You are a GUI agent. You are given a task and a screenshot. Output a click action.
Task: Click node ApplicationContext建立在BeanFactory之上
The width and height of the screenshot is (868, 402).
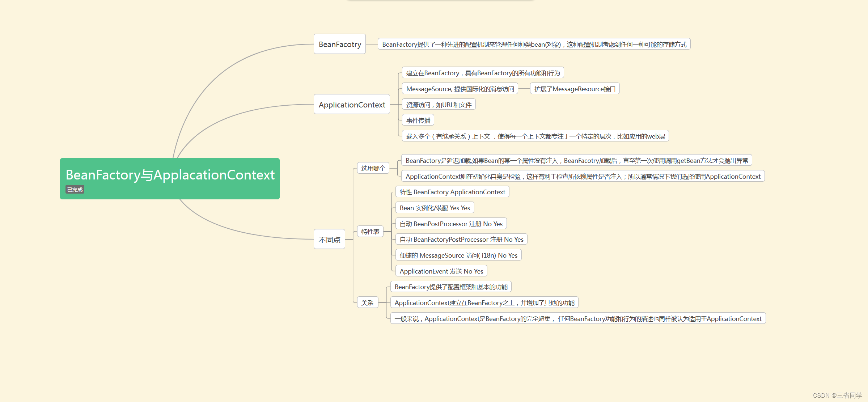click(x=484, y=302)
